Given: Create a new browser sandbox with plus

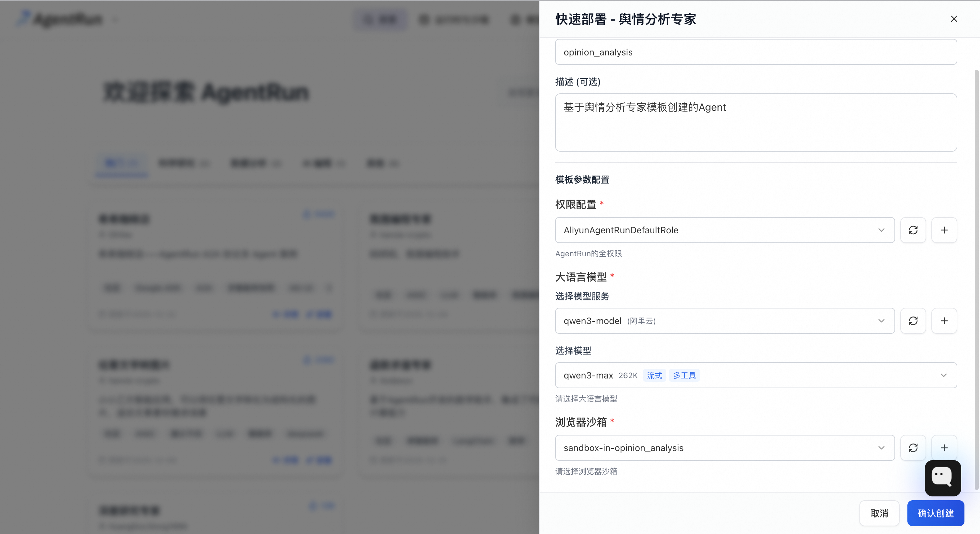Looking at the screenshot, I should click(944, 448).
